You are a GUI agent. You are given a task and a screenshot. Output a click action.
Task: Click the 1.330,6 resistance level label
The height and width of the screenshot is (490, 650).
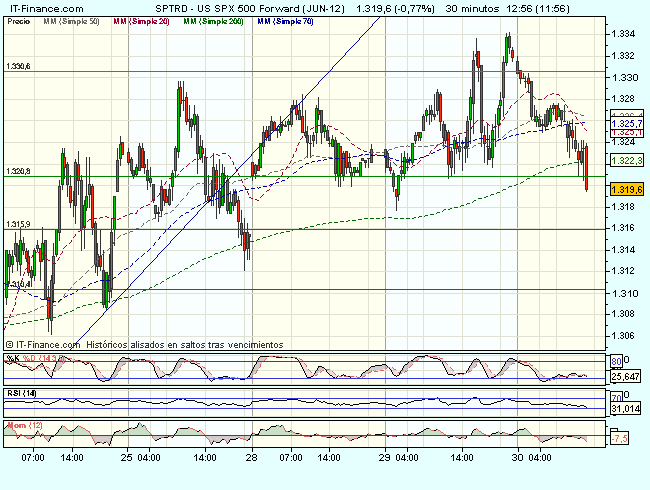pos(18,66)
